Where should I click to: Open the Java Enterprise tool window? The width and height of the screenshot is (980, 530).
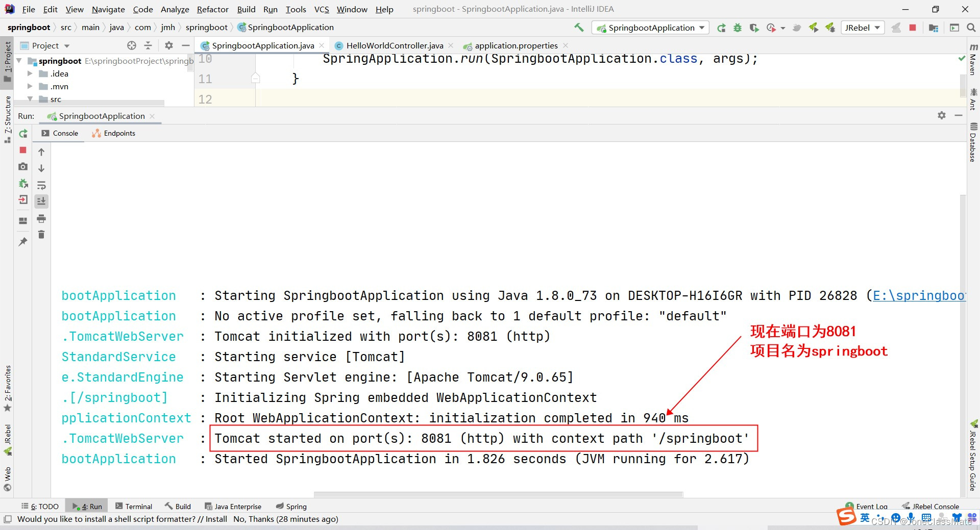pyautogui.click(x=233, y=507)
